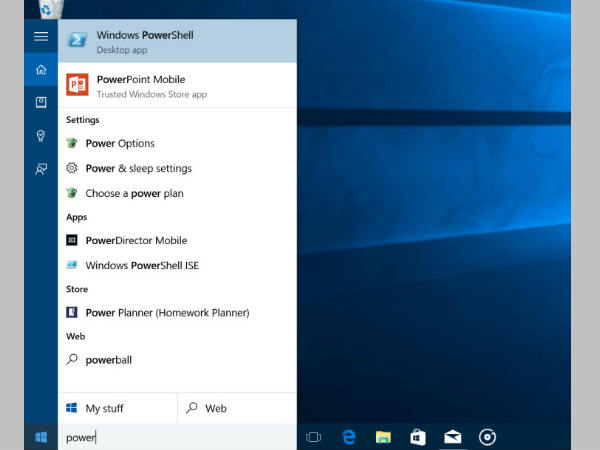Open Windows PowerShell desktop app result
The width and height of the screenshot is (600, 450).
178,41
